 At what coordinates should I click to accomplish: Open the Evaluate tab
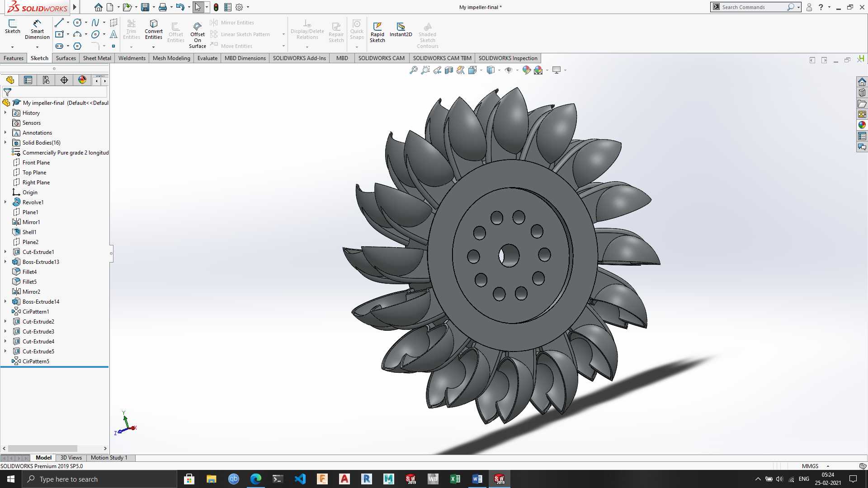coord(208,58)
